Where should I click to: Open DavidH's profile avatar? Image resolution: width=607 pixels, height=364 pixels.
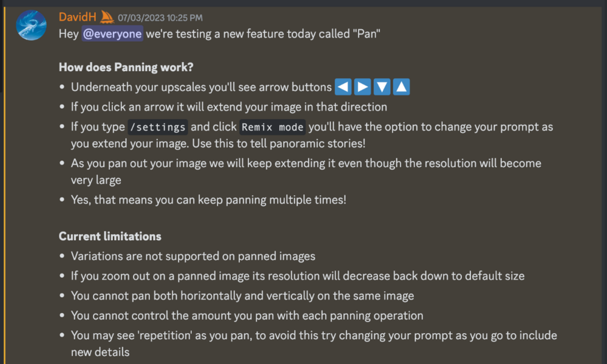click(x=32, y=25)
